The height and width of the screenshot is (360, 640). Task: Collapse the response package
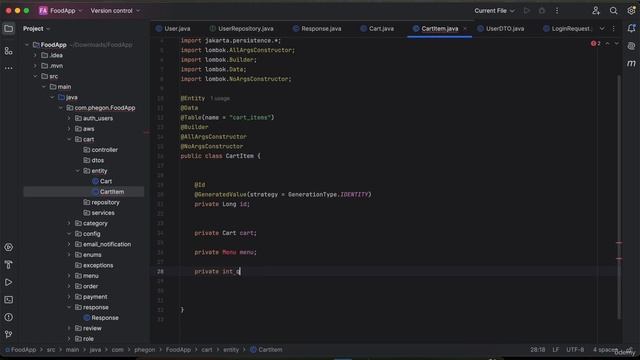coord(69,307)
